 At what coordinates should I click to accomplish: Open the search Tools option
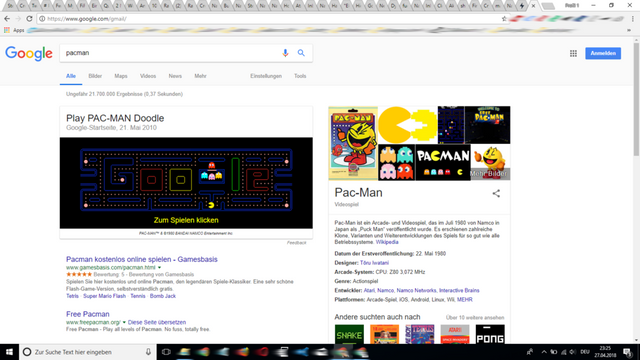point(300,76)
